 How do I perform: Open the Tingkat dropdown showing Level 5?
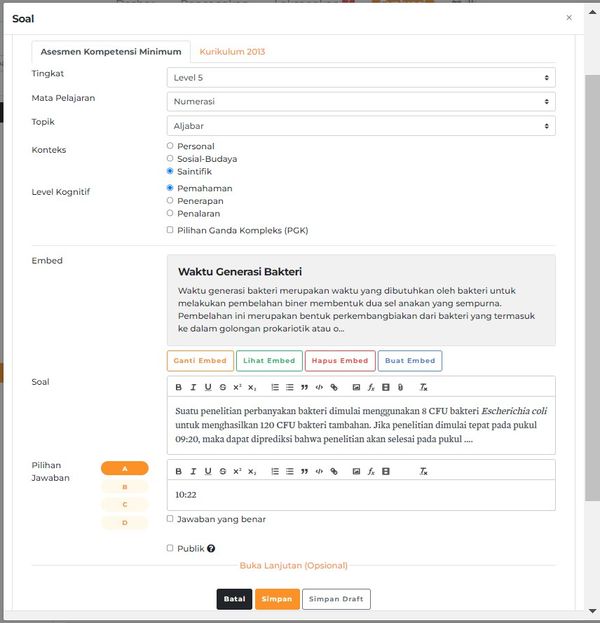(360, 77)
